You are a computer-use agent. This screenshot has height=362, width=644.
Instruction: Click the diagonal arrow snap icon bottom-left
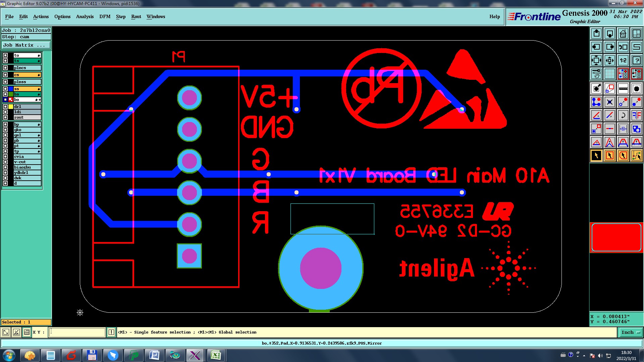click(6, 332)
